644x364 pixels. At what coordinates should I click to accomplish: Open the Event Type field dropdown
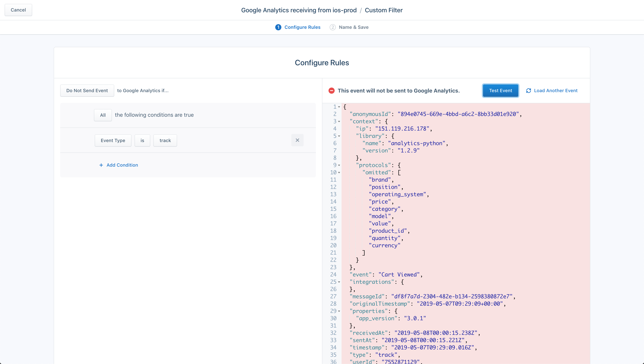pos(113,141)
